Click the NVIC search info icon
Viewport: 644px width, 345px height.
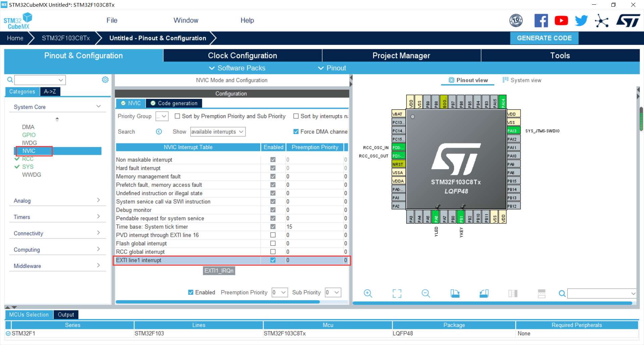tap(159, 132)
